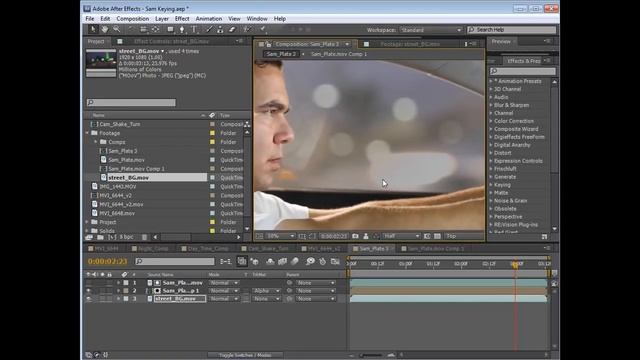This screenshot has height=360, width=640.
Task: Click the yellow label swatch of Footage folder
Action: click(x=212, y=133)
